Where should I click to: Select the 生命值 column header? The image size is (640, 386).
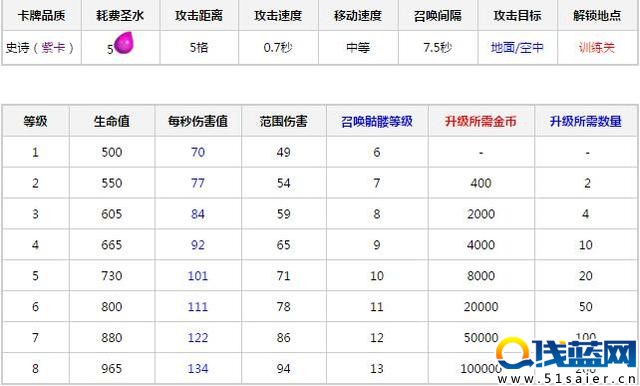[x=111, y=121]
